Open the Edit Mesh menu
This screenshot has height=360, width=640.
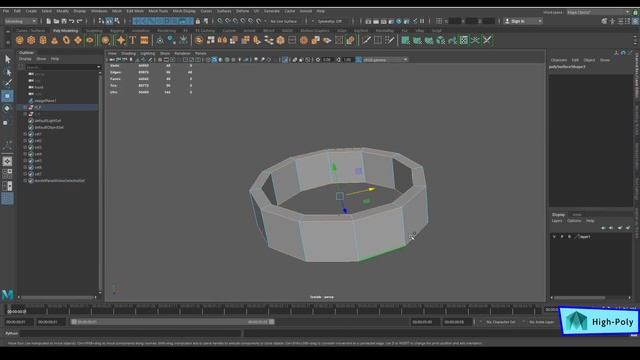135,11
